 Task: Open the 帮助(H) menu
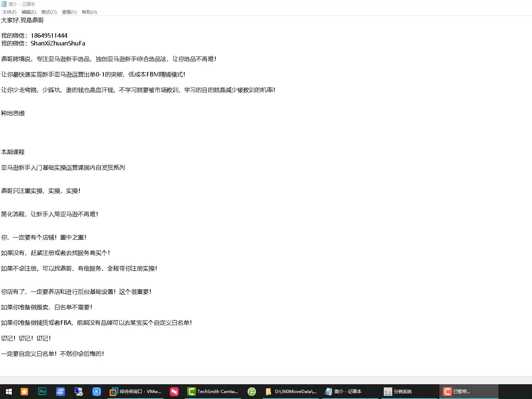(x=89, y=12)
